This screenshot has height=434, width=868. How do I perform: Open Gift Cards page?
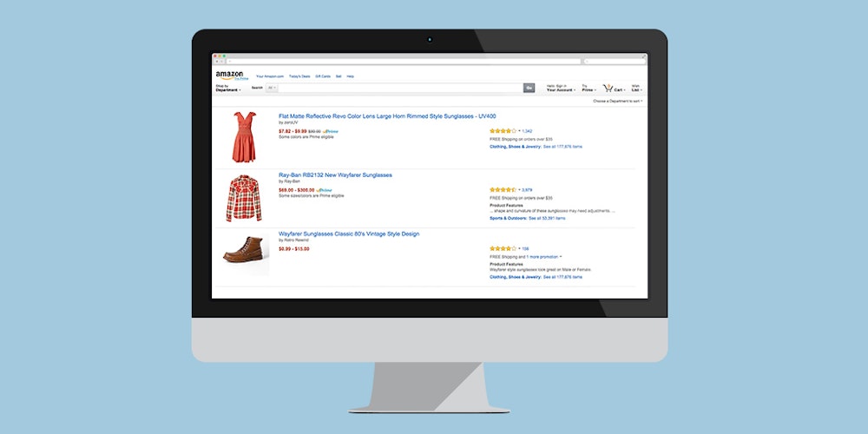click(323, 76)
